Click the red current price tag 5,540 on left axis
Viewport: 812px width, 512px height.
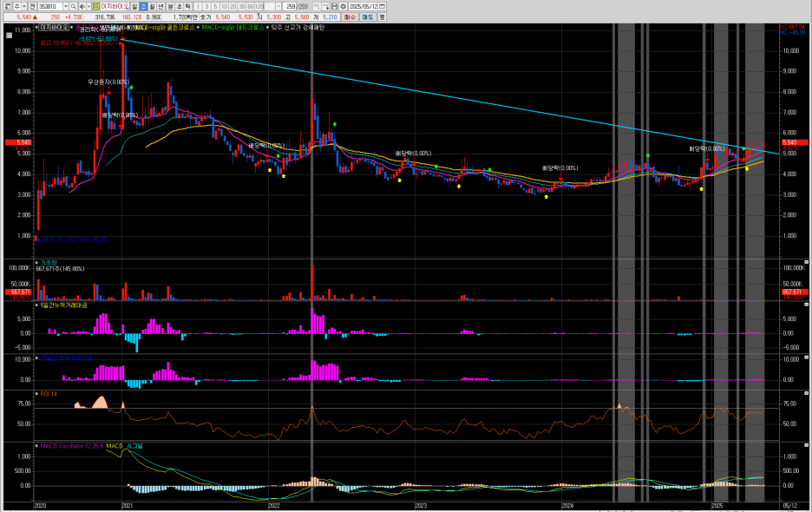pyautogui.click(x=18, y=142)
